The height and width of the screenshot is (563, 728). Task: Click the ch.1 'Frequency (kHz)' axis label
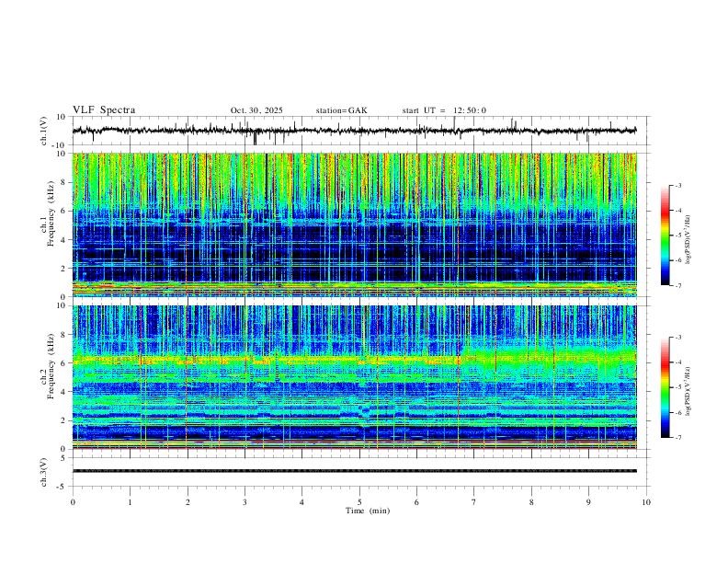pyautogui.click(x=51, y=214)
